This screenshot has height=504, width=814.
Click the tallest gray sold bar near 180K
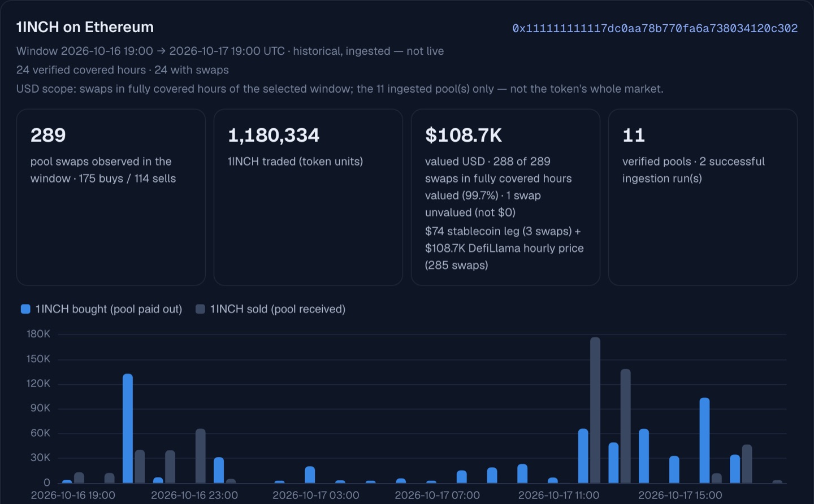595,410
